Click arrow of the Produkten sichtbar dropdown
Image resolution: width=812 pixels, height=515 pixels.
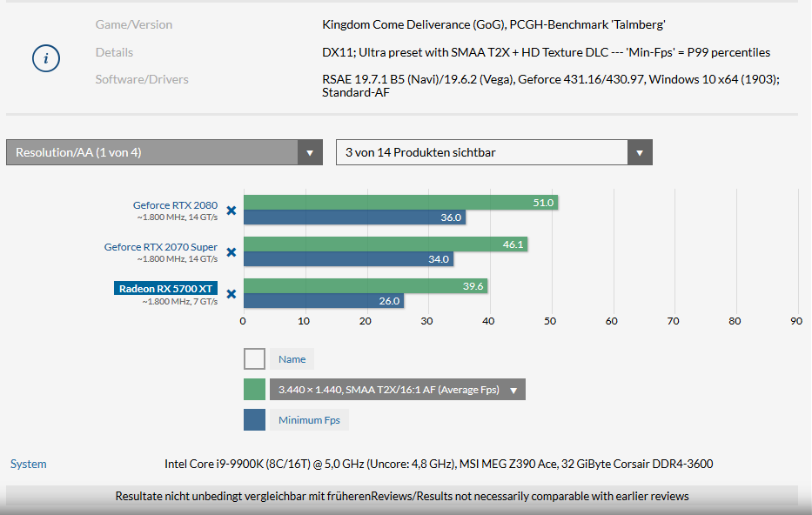[640, 153]
